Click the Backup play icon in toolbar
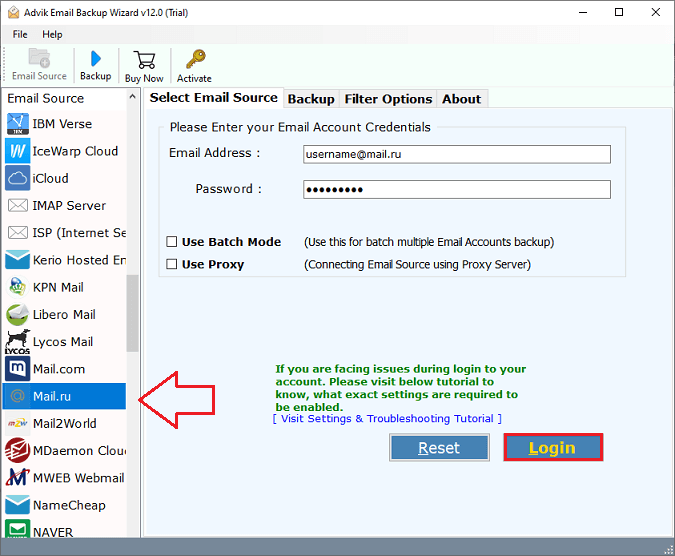675x556 pixels. 96,59
